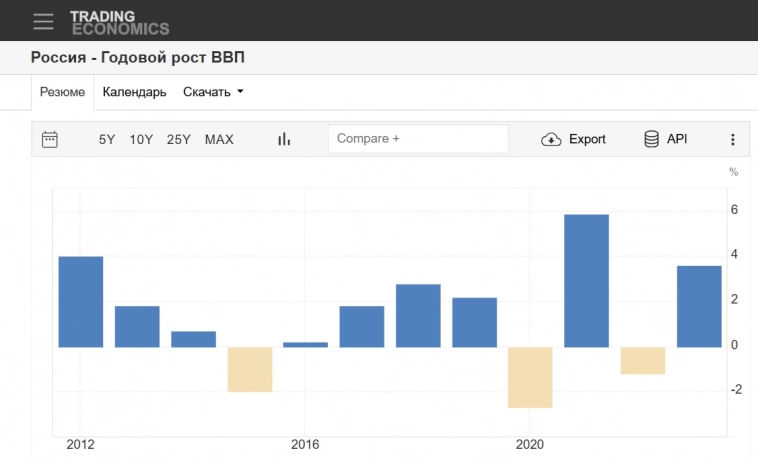758x461 pixels.
Task: Open the Календарь tab
Action: point(134,92)
